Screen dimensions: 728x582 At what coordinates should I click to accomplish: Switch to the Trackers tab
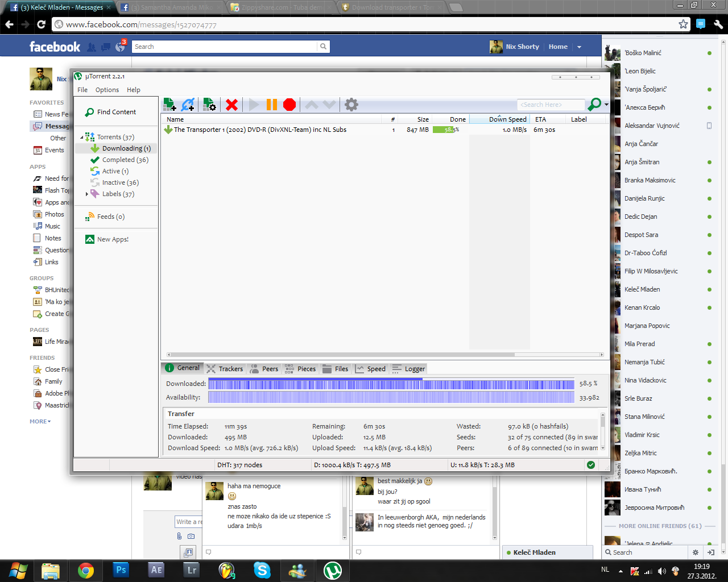[225, 369]
